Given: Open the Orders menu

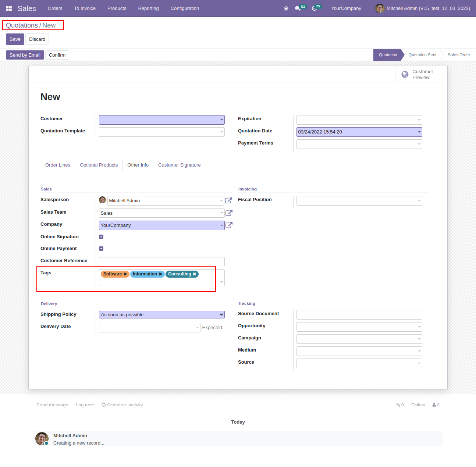Looking at the screenshot, I should tap(55, 8).
